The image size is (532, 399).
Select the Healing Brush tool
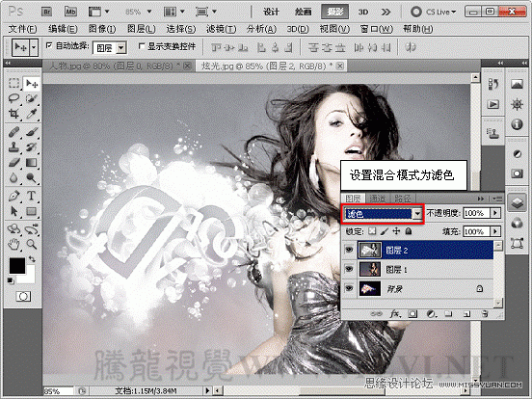pos(13,132)
